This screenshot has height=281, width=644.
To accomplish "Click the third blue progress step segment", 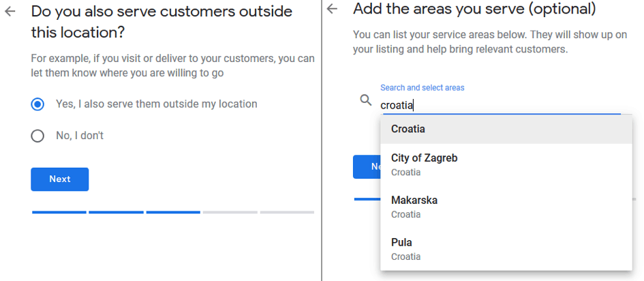I will pyautogui.click(x=173, y=212).
